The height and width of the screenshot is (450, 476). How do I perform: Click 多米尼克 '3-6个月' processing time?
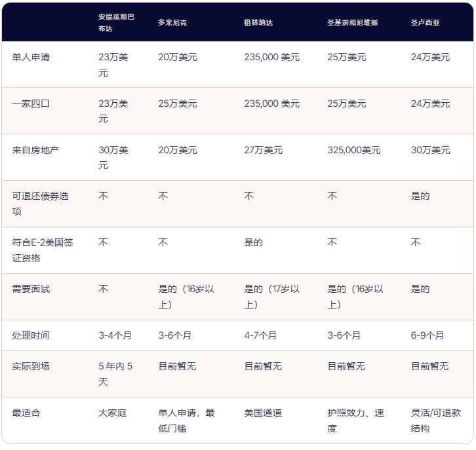click(x=175, y=335)
